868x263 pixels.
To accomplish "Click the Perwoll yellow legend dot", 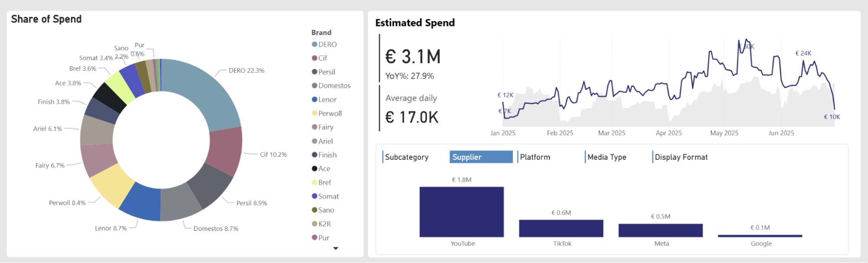I will tap(314, 113).
